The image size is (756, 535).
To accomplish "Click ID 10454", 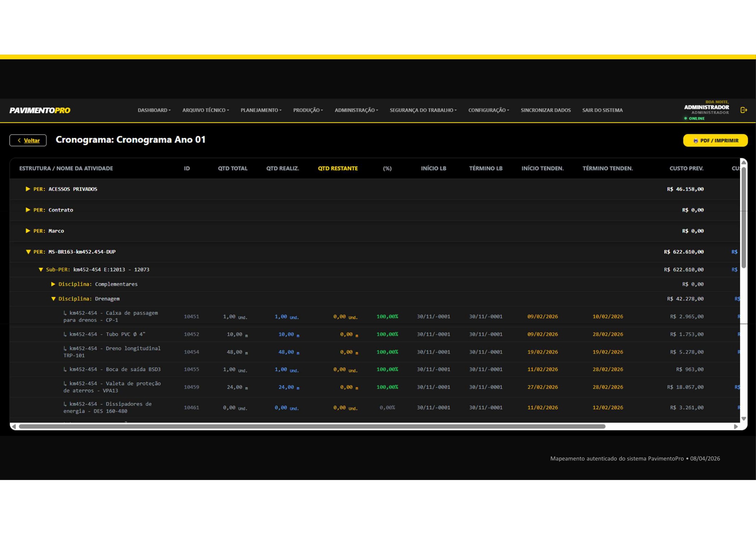I will (191, 352).
